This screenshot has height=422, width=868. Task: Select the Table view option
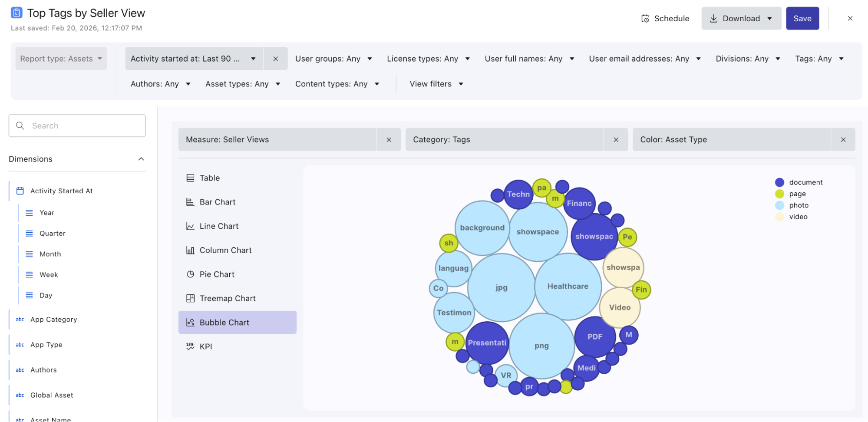coord(209,178)
